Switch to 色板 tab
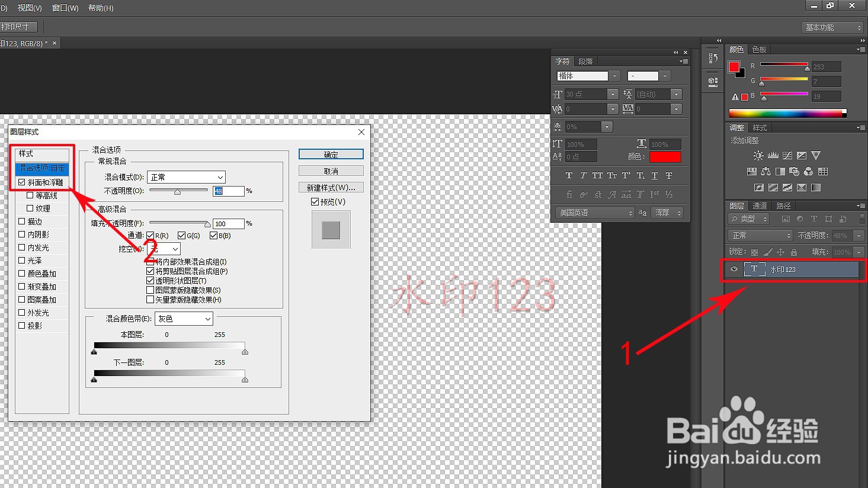The height and width of the screenshot is (488, 868). 759,49
